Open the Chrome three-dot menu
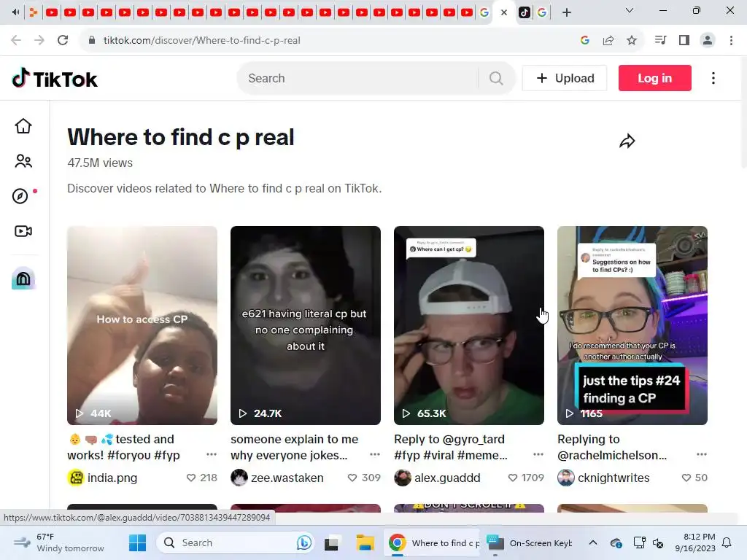 pyautogui.click(x=731, y=41)
